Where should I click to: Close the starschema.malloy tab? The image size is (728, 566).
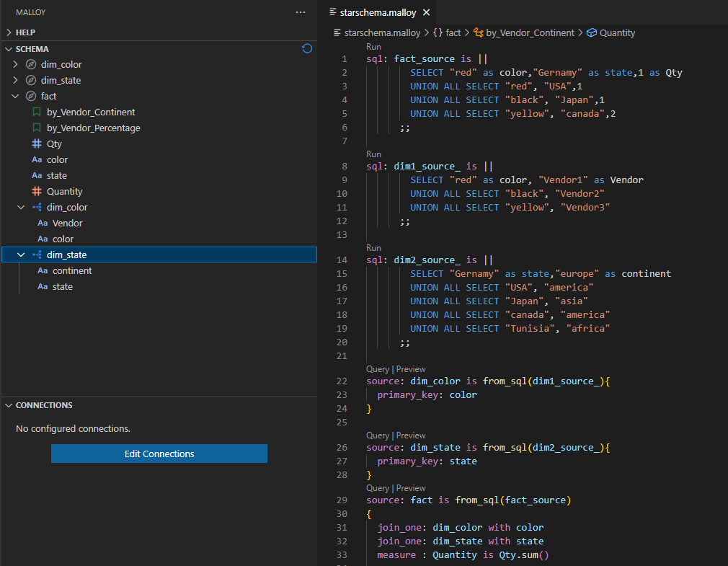(x=426, y=12)
